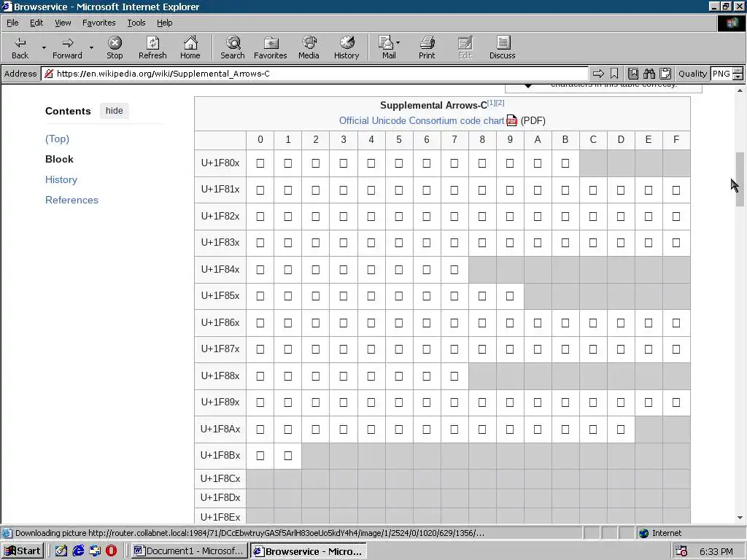The height and width of the screenshot is (560, 747).
Task: Click the Go arrow next to address bar
Action: point(598,74)
